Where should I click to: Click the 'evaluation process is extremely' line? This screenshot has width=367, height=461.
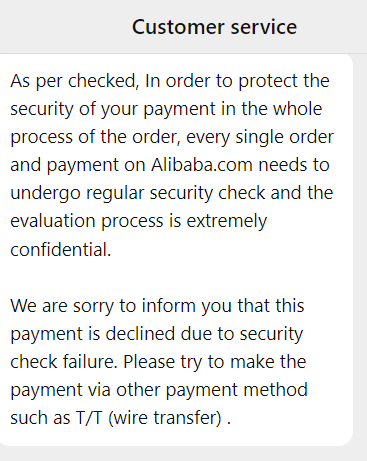tap(139, 221)
